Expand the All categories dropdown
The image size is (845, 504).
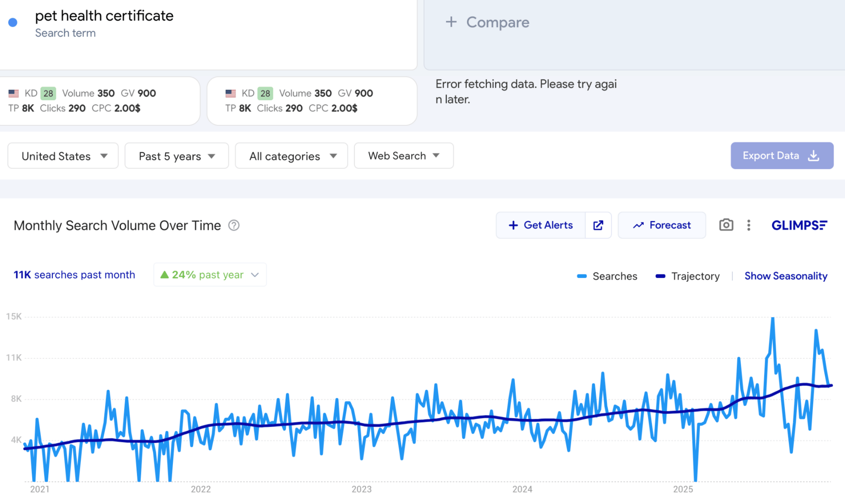point(291,156)
